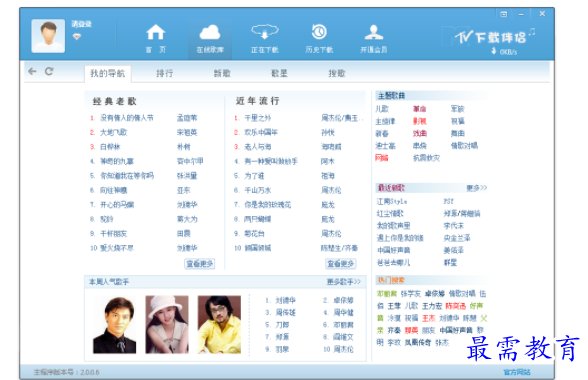This screenshot has height=380, width=588.
Task: Open the 革命 theme category
Action: point(420,109)
